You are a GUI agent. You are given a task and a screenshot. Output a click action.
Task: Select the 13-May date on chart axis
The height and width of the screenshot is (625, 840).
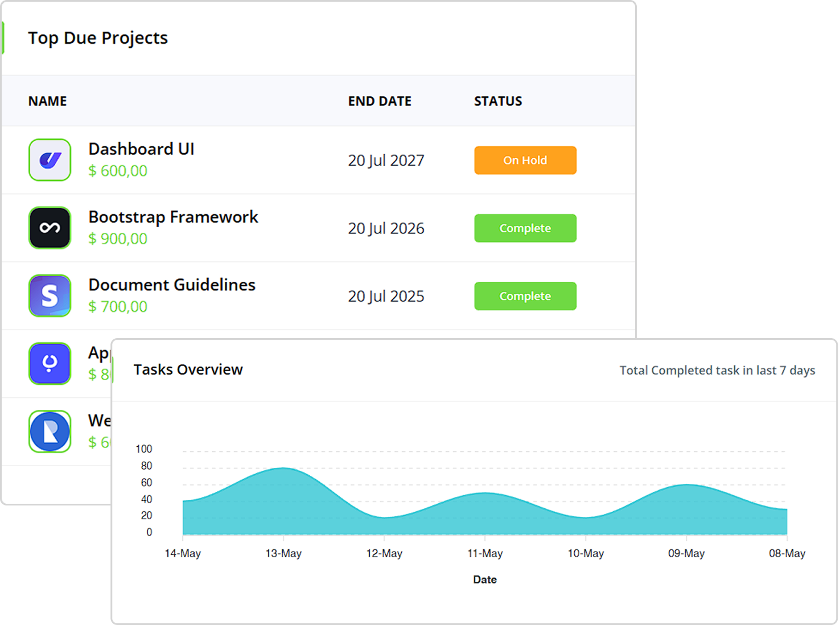click(283, 553)
